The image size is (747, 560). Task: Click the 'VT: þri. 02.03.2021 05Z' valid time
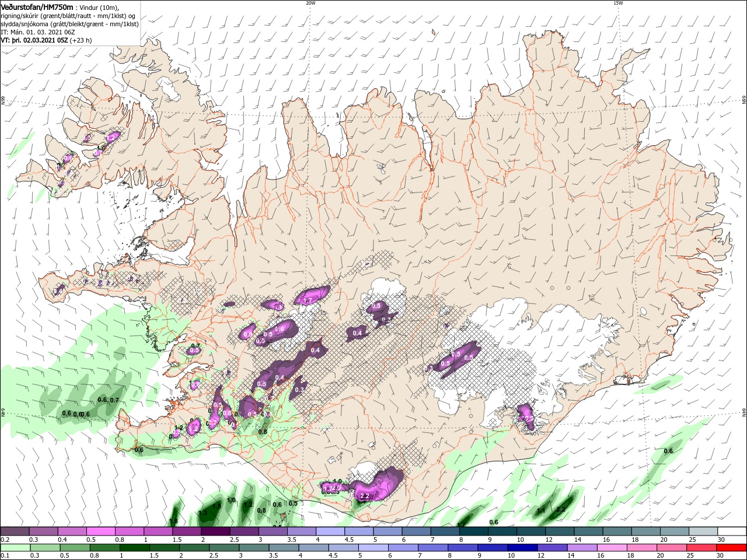tap(35, 40)
